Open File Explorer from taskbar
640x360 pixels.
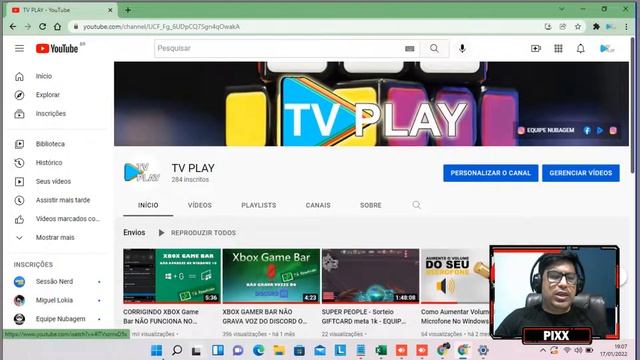coord(279,350)
